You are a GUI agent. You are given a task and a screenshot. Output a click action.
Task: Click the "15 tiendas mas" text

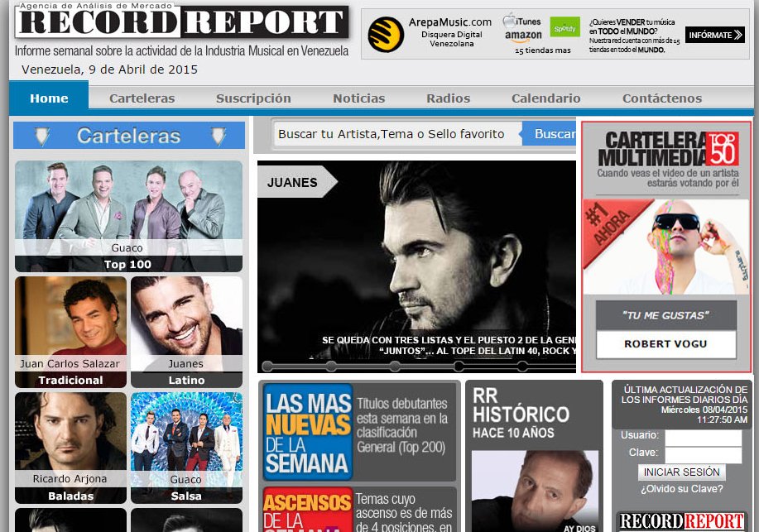point(543,50)
